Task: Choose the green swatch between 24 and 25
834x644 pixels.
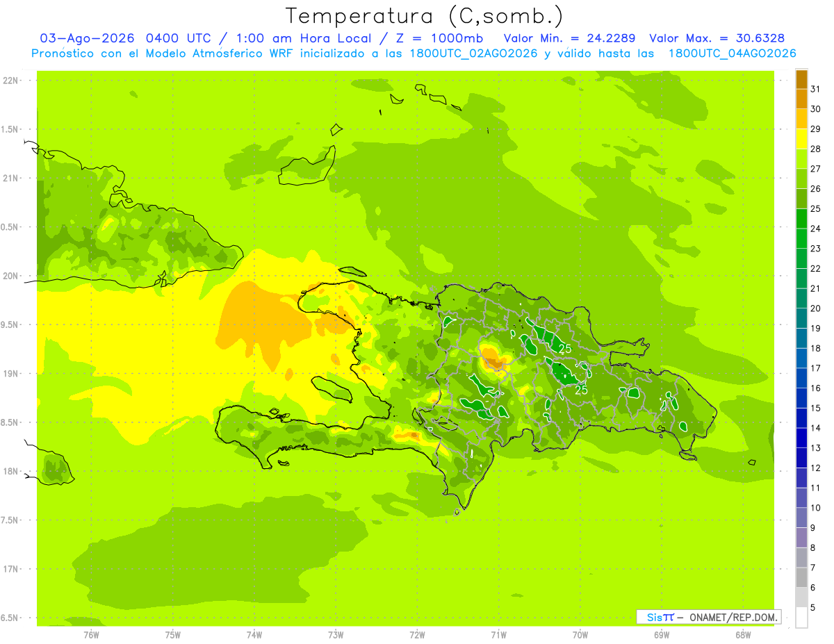Action: (x=801, y=218)
